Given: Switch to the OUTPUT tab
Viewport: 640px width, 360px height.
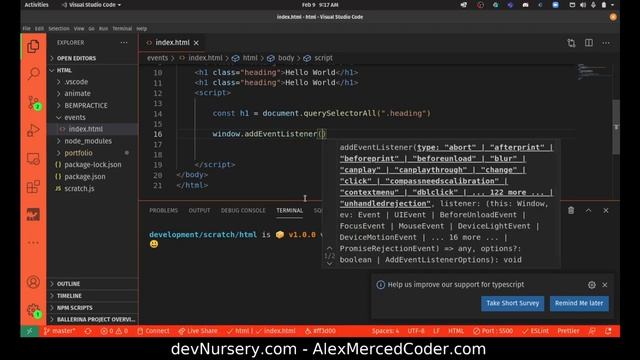Looking at the screenshot, I should click(199, 210).
